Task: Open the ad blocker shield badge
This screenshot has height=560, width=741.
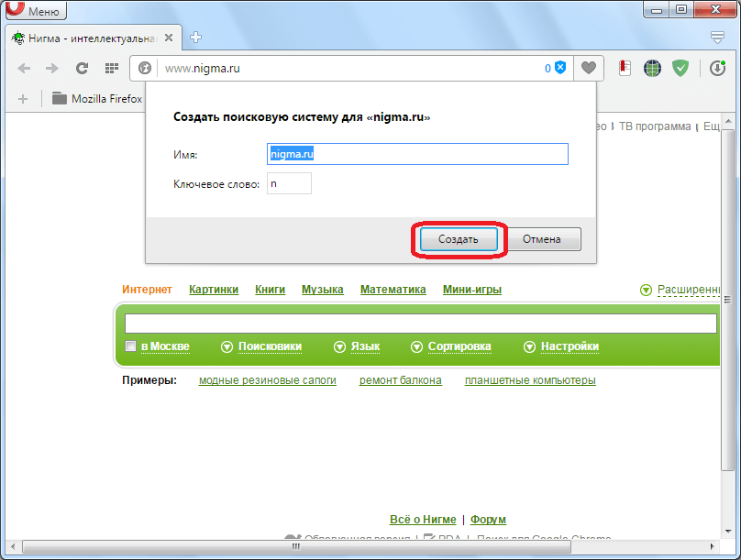Action: point(555,68)
